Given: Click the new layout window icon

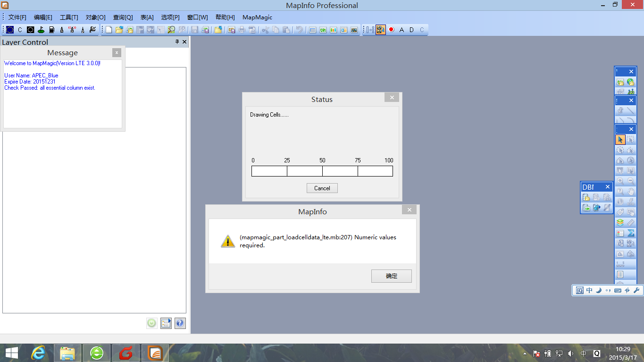Looking at the screenshot, I should (343, 30).
